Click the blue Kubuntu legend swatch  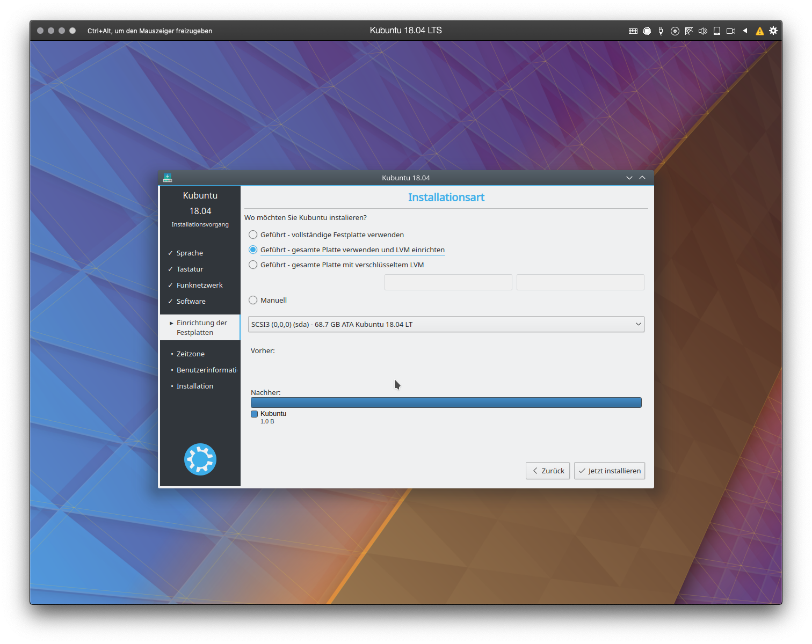pyautogui.click(x=255, y=414)
